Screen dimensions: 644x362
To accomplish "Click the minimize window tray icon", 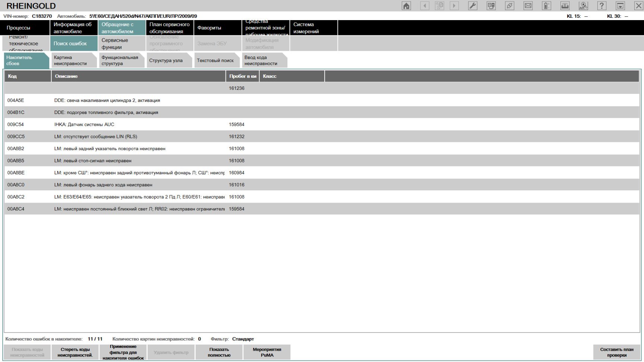I will (x=620, y=6).
